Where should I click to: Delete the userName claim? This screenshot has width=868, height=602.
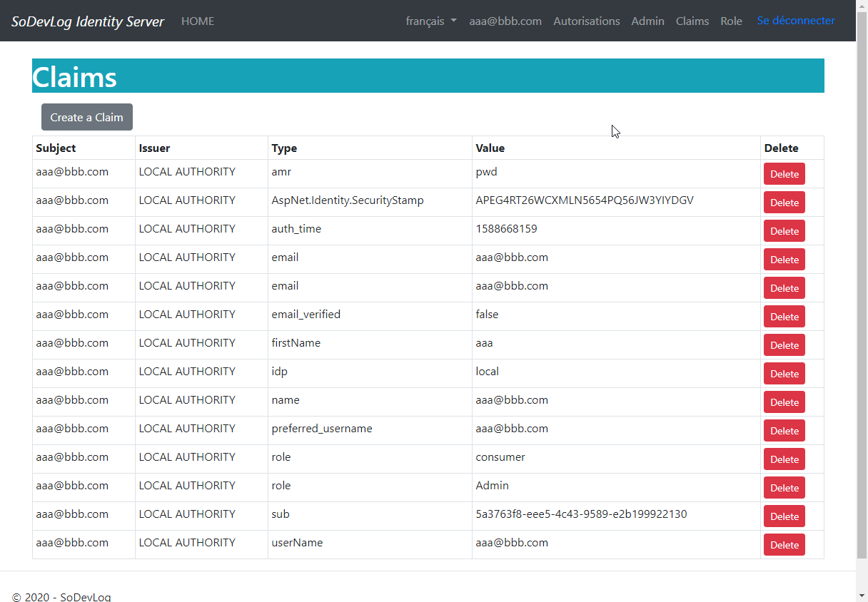[784, 544]
